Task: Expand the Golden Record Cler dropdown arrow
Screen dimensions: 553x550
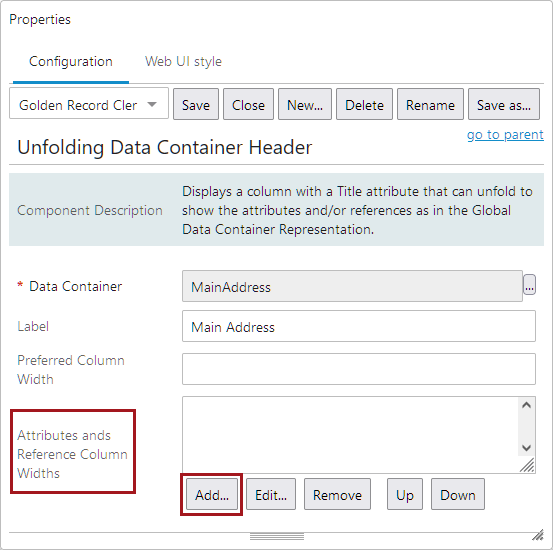Action: point(152,104)
